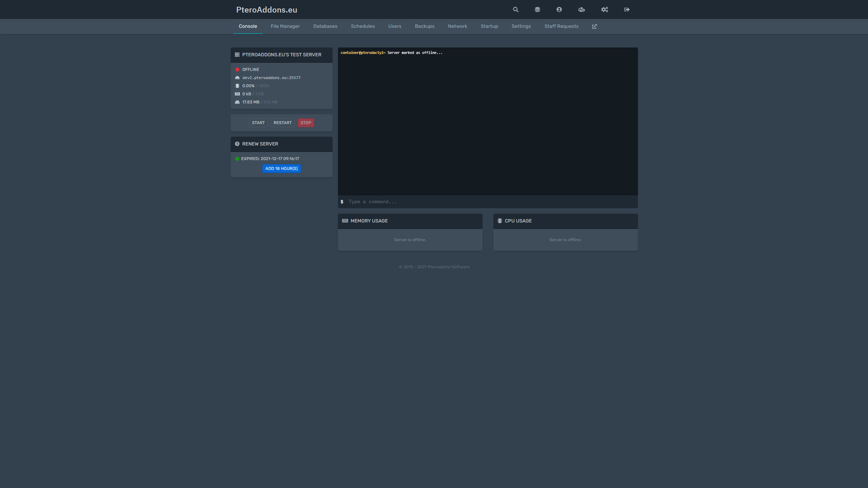Click the console command input field
Viewport: 868px width, 488px height.
pyautogui.click(x=489, y=202)
